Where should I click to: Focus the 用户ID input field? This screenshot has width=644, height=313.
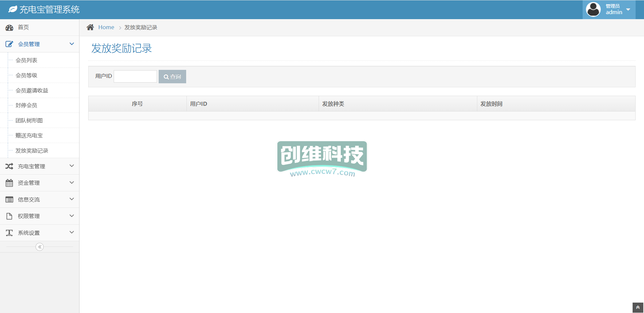136,76
